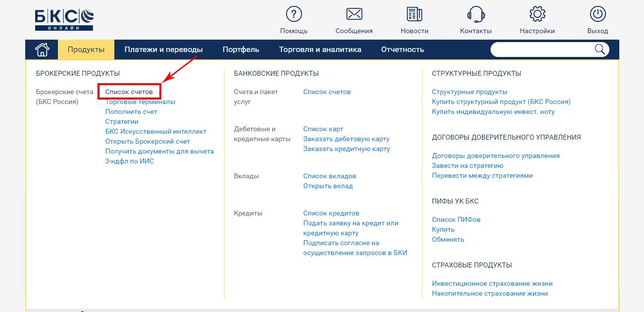The width and height of the screenshot is (644, 312).
Task: Click Заказать дебетовую карту link
Action: (347, 139)
